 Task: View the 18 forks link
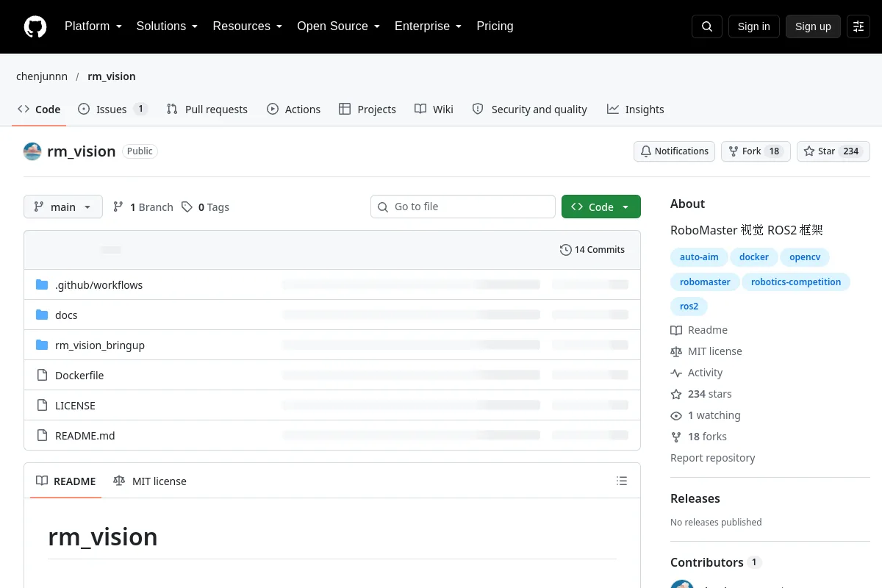(x=698, y=437)
